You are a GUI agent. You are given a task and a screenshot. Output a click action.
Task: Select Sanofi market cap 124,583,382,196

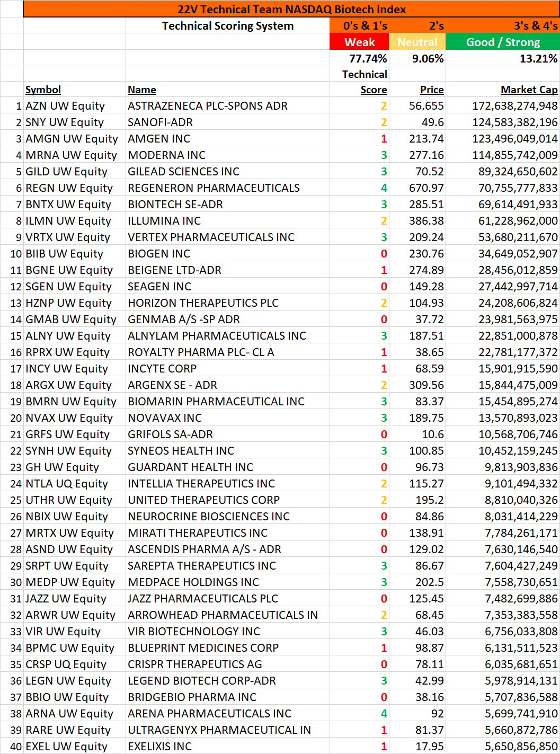point(503,122)
